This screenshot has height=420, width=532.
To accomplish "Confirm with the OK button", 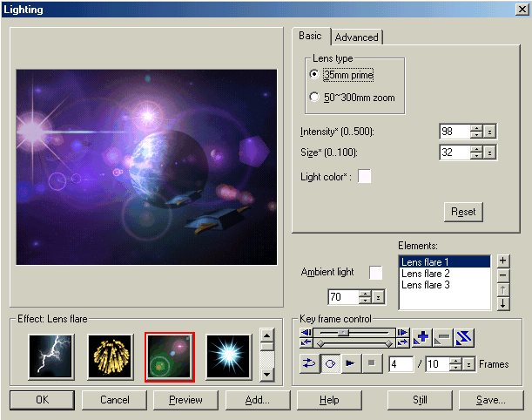I will click(x=42, y=400).
